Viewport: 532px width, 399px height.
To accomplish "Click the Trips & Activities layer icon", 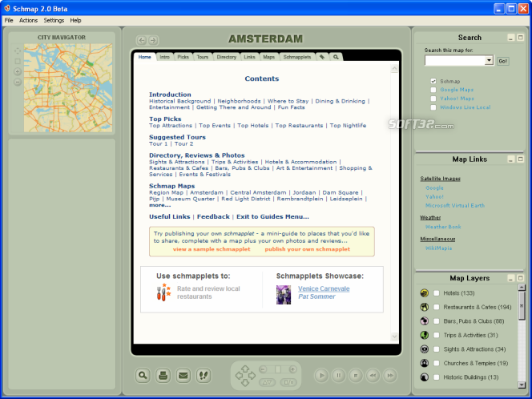I will [424, 335].
